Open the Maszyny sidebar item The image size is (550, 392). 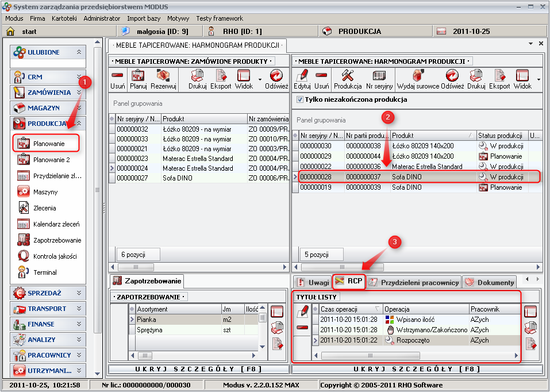(45, 192)
